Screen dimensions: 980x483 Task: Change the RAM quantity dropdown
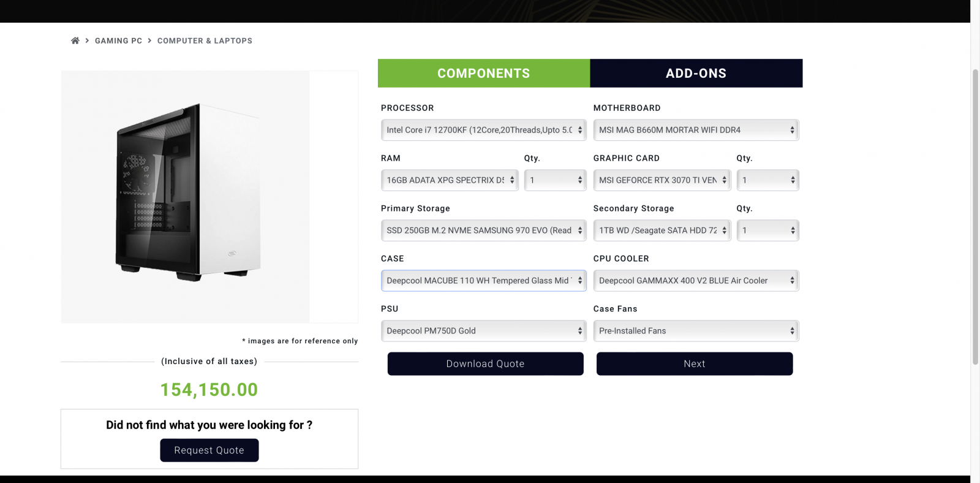tap(556, 180)
